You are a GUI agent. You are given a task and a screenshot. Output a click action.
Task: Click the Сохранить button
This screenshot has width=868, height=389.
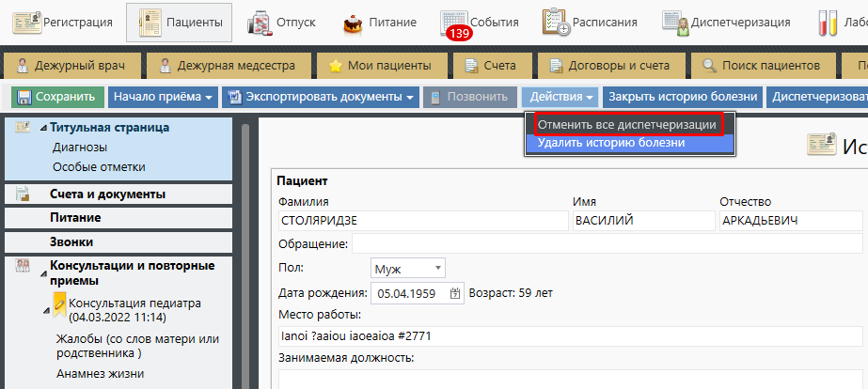(x=56, y=97)
